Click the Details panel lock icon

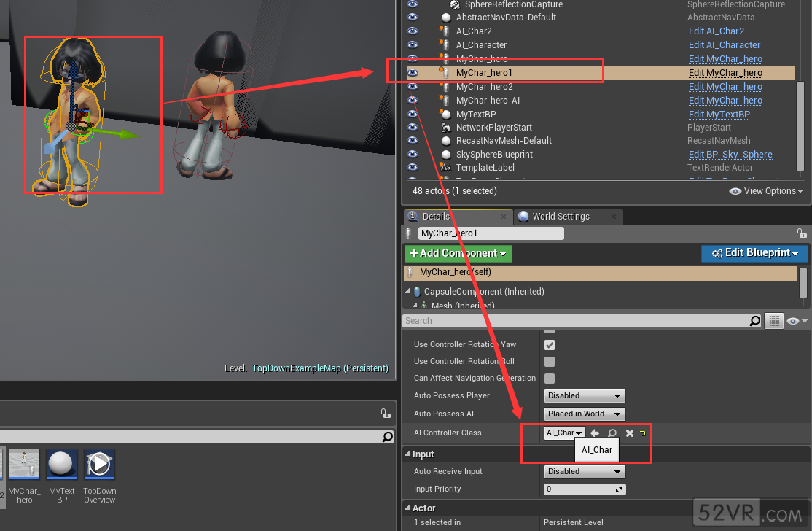click(802, 233)
